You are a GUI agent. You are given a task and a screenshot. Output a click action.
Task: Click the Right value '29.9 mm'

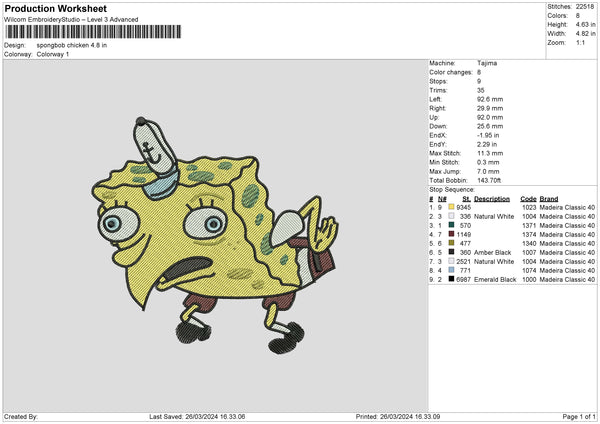coord(490,108)
